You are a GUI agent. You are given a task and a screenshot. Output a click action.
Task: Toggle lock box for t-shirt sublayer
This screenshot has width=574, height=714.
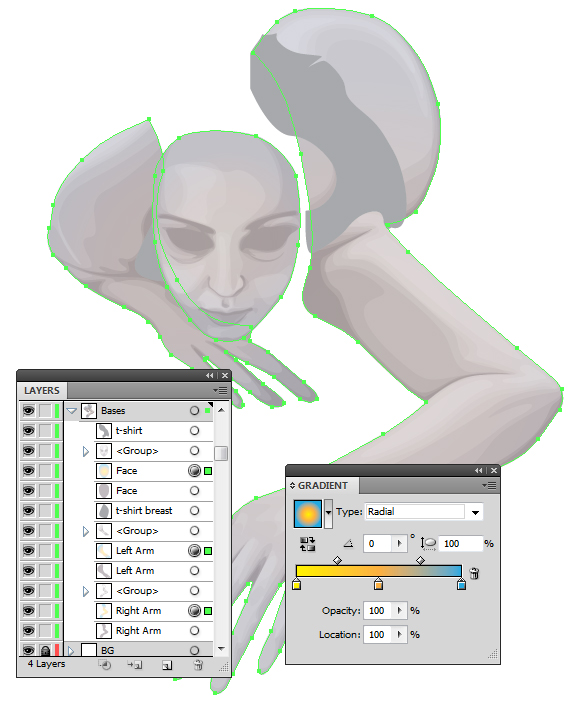pyautogui.click(x=45, y=431)
